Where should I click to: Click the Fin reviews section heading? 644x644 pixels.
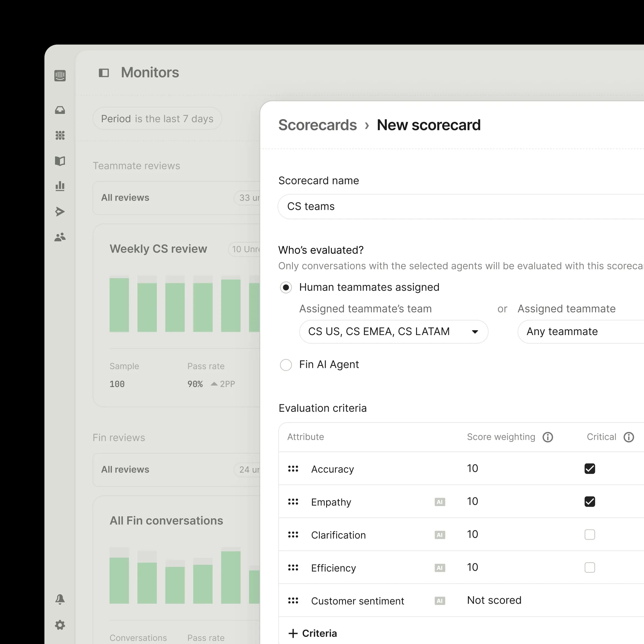coord(119,438)
